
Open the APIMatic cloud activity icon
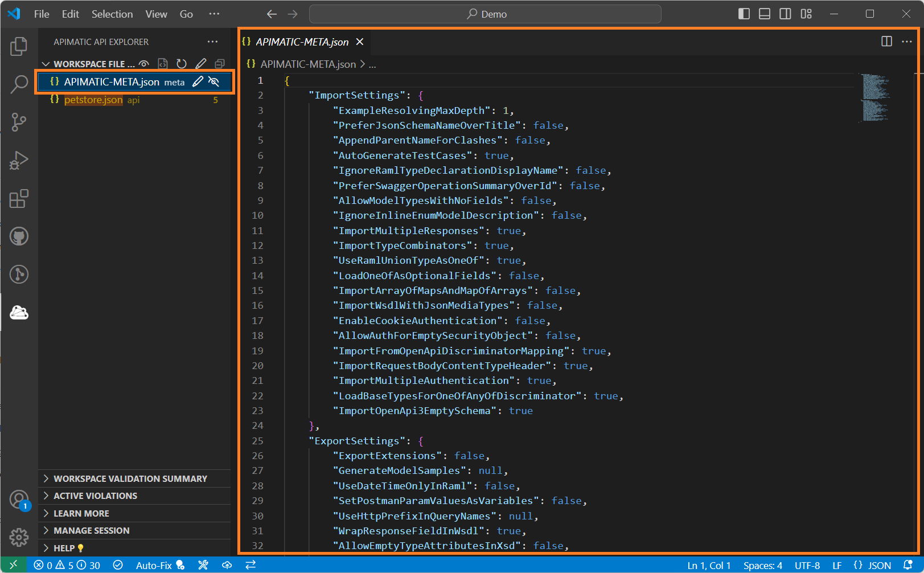(x=19, y=312)
